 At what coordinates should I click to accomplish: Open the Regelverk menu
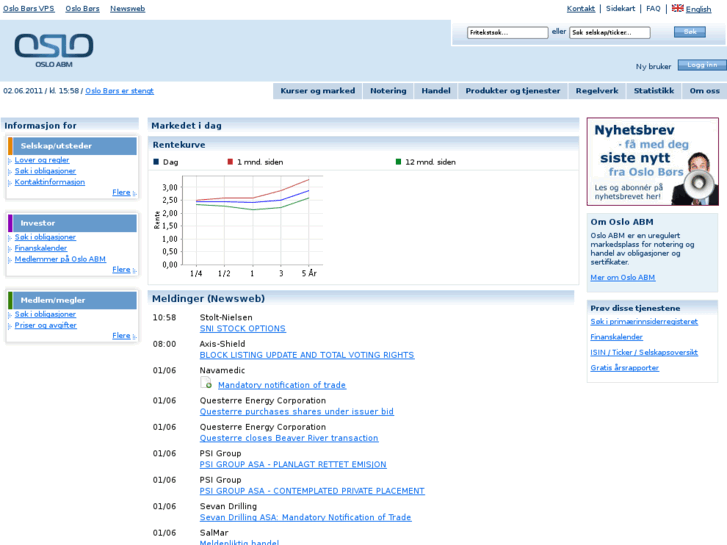597,91
